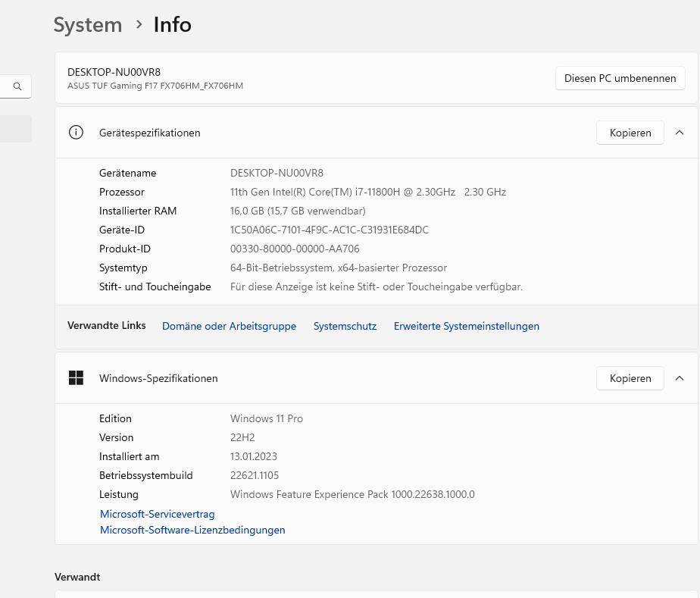Open the Microsoft-Servicevertrag link
This screenshot has width=700, height=598.
pos(157,514)
